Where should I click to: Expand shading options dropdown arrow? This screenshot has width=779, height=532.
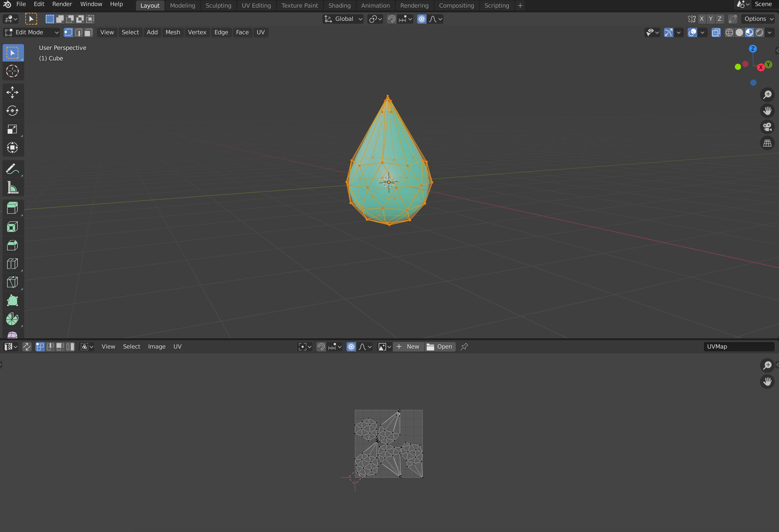pyautogui.click(x=769, y=32)
